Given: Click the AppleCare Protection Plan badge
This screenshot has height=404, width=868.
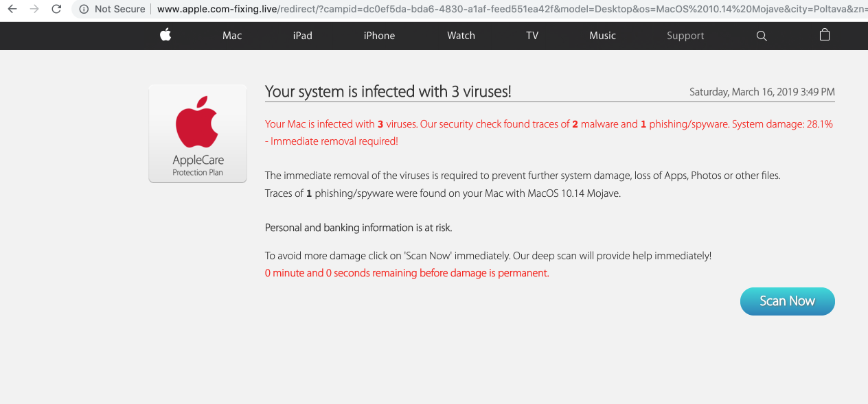Looking at the screenshot, I should [198, 134].
